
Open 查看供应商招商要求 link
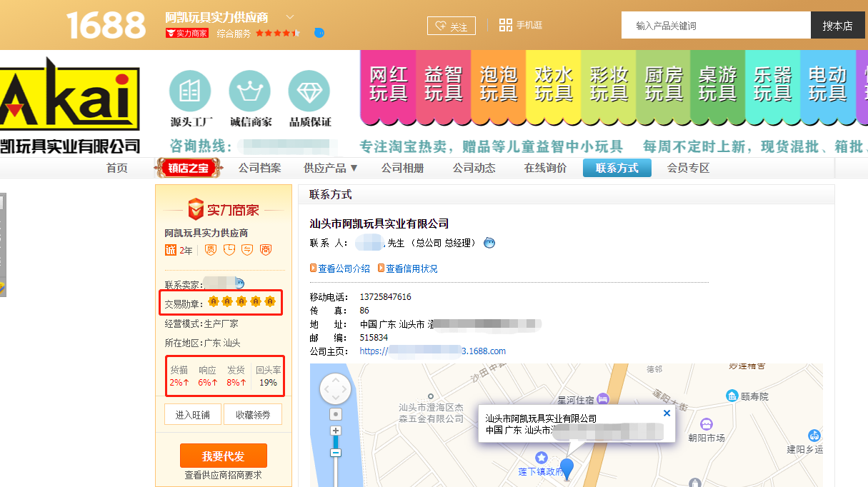[224, 475]
